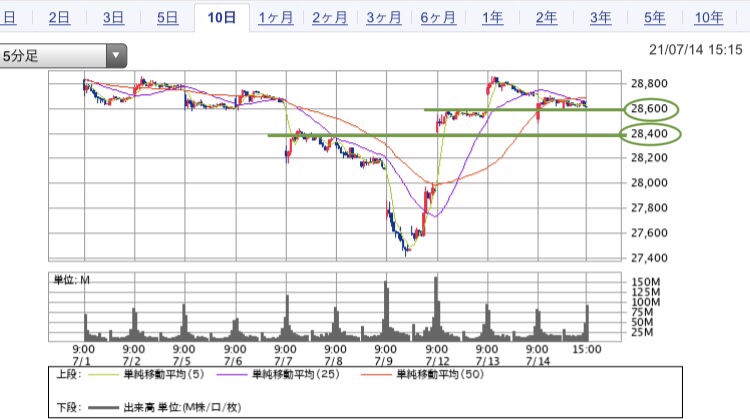Click the 28,800 price axis label
Screen dimensions: 750x419
[649, 84]
